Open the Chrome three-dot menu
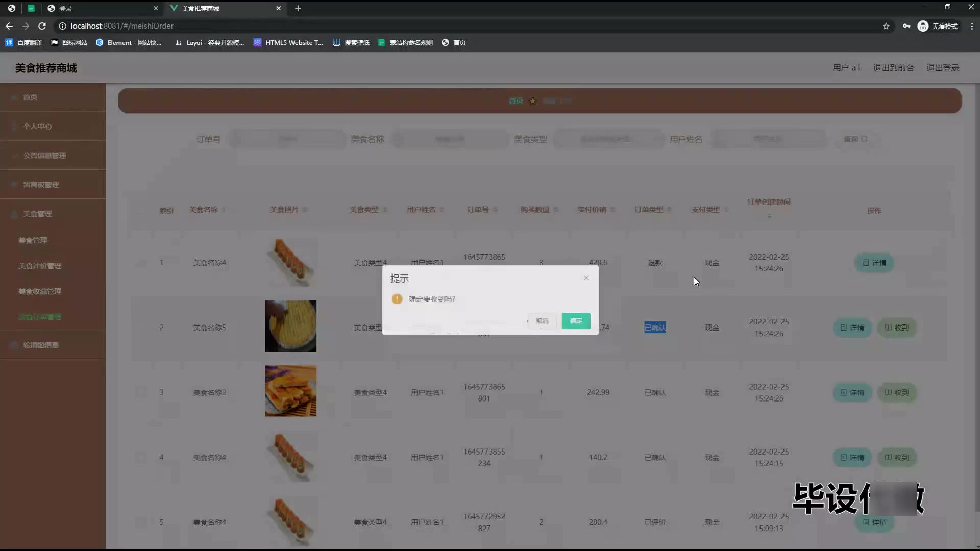The image size is (980, 551). [972, 26]
